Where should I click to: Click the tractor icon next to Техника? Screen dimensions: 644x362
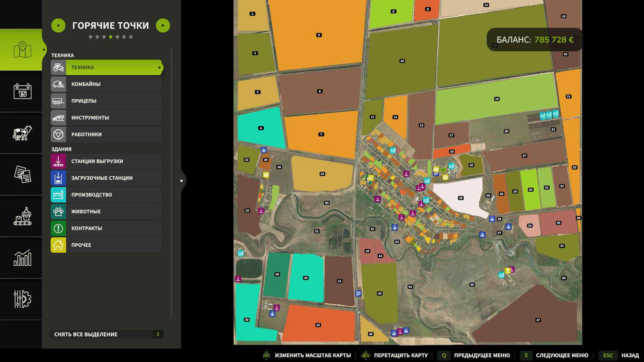point(58,67)
